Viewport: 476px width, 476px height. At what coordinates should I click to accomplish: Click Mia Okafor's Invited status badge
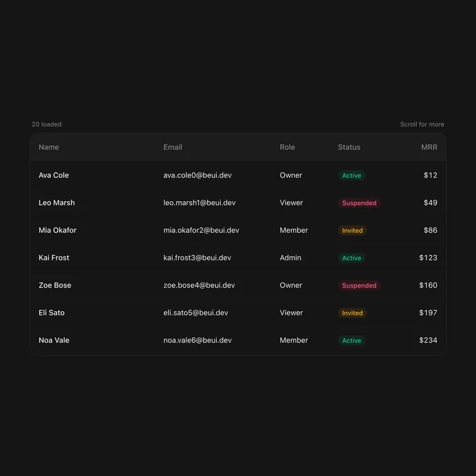[x=352, y=231]
